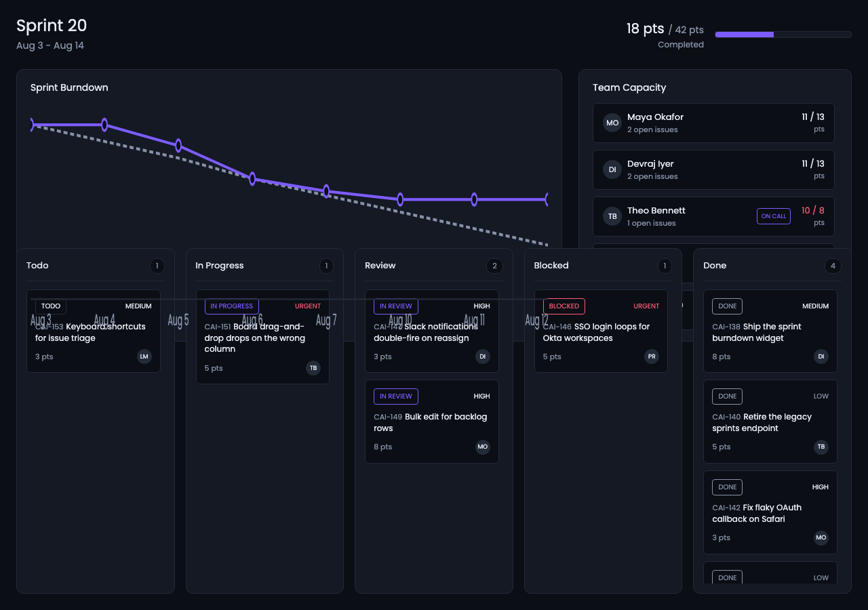Open the Board drag-and-drop wrong column card

click(x=262, y=337)
